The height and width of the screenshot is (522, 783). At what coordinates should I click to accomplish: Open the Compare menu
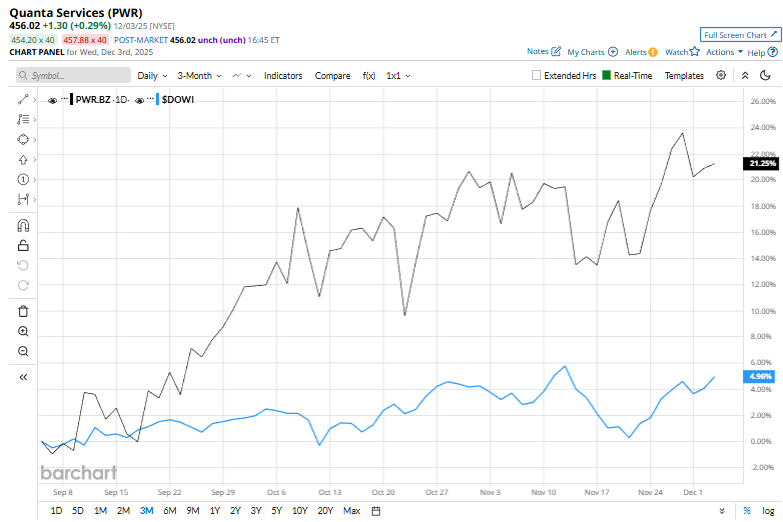[x=332, y=75]
